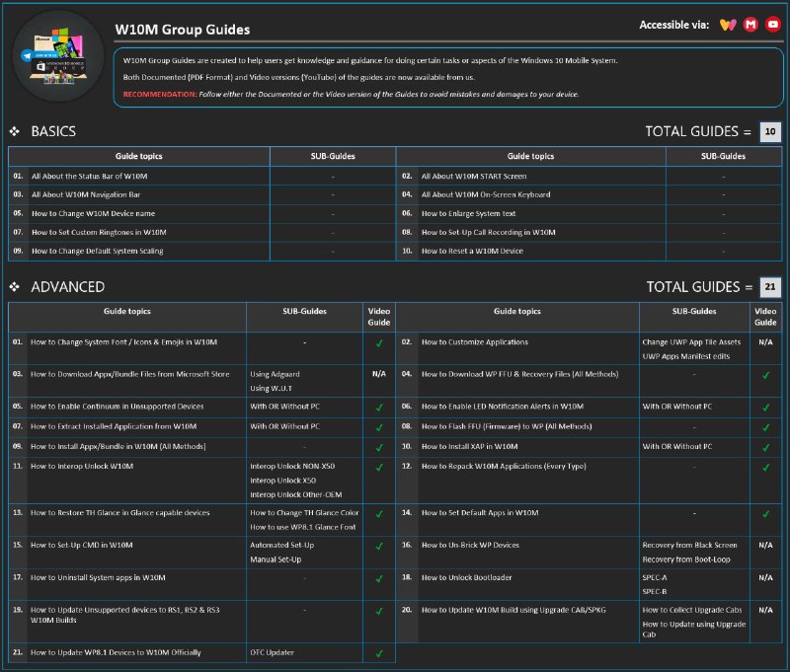Viewport: 790px width, 672px height.
Task: Click the 'W10M Group Guides' title
Action: click(x=183, y=30)
